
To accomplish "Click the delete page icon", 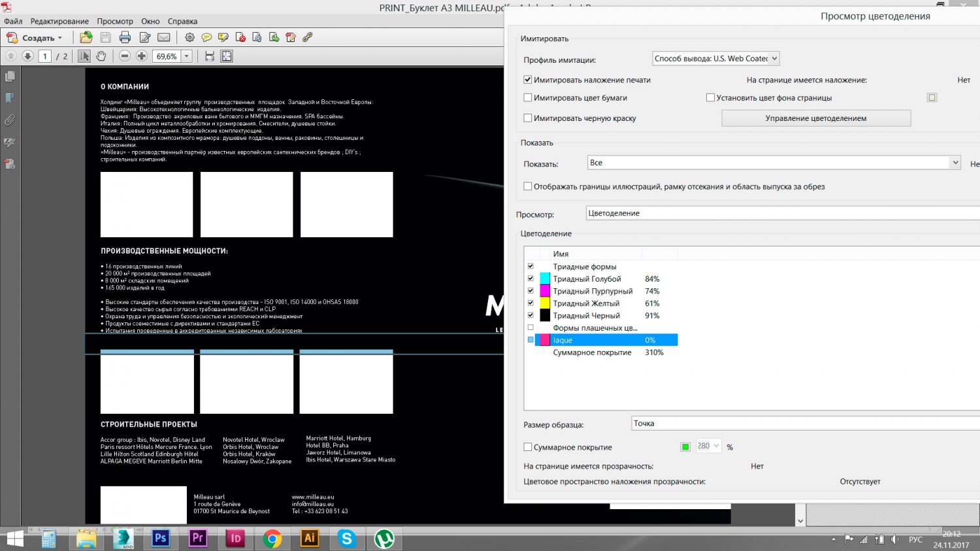I will [240, 38].
